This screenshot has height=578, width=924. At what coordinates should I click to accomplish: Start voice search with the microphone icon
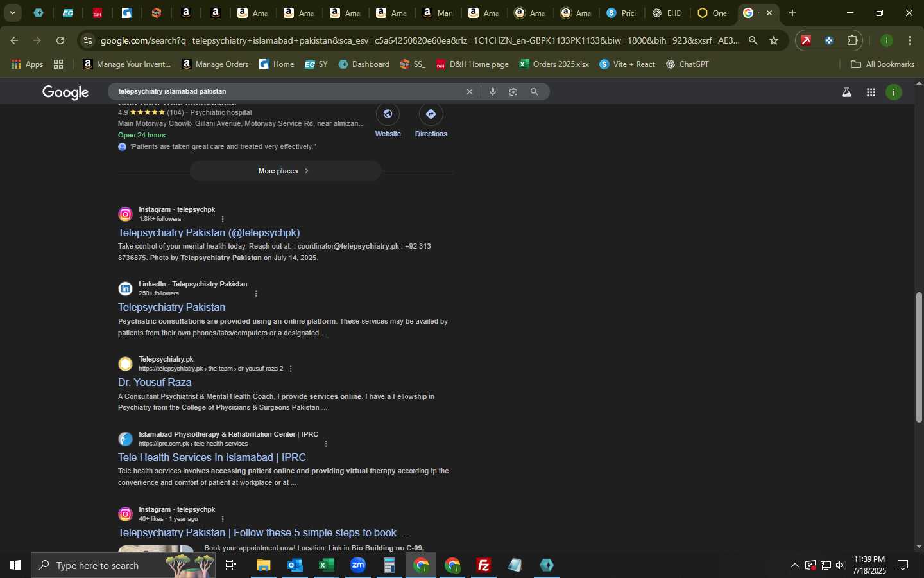(493, 92)
